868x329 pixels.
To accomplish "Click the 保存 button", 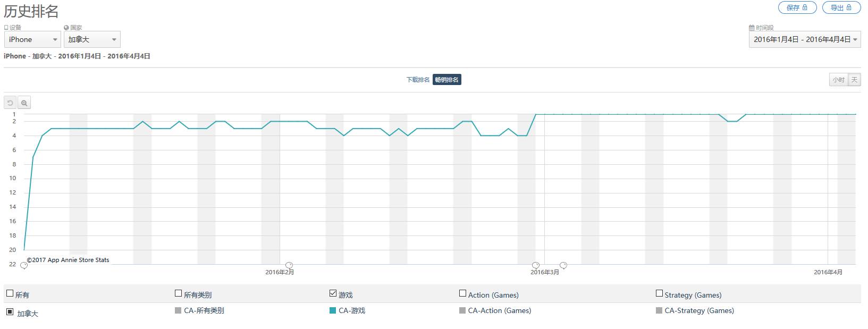I will click(x=797, y=7).
